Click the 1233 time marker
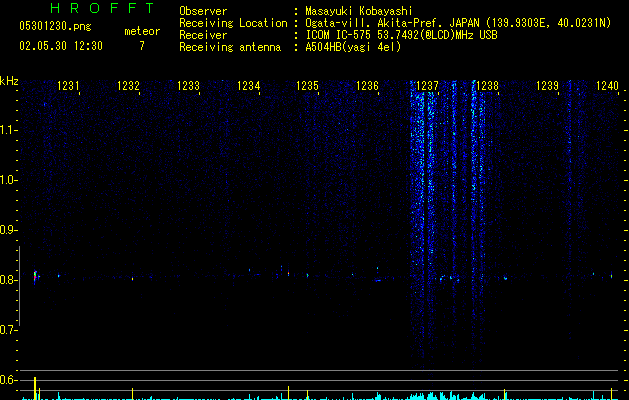629x400 pixels. coord(188,86)
